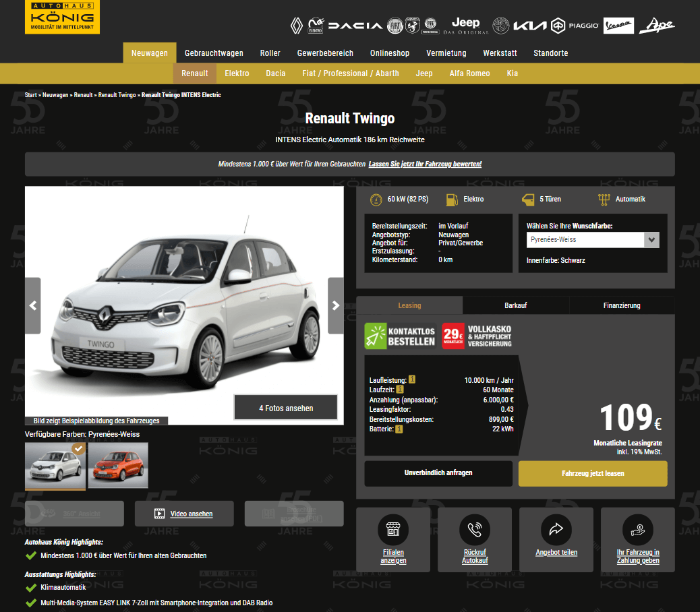The width and height of the screenshot is (700, 612).
Task: Click the greyed-out 360° Ansicht button
Action: pos(75,514)
